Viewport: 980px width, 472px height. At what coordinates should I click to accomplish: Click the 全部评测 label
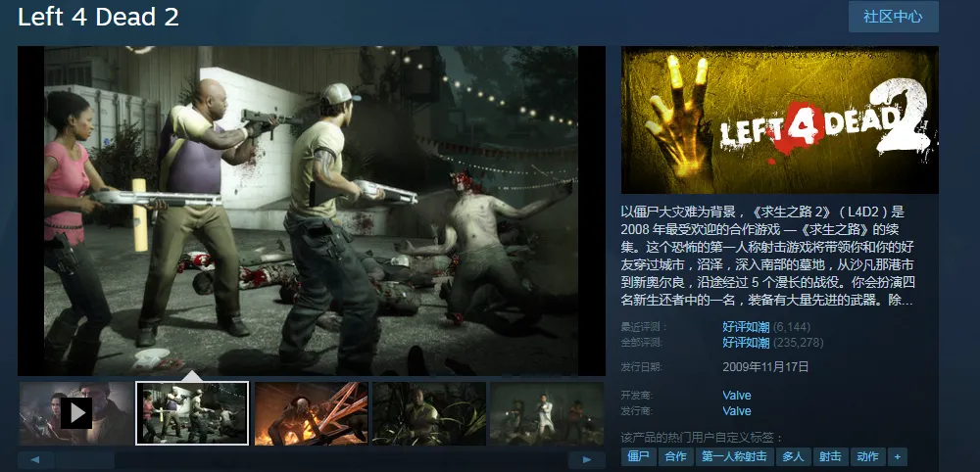pyautogui.click(x=640, y=343)
